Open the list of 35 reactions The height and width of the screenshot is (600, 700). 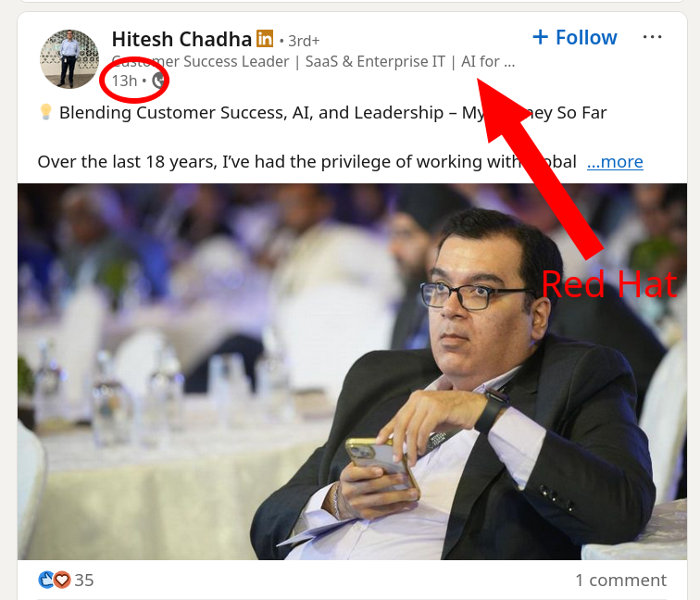[x=84, y=581]
